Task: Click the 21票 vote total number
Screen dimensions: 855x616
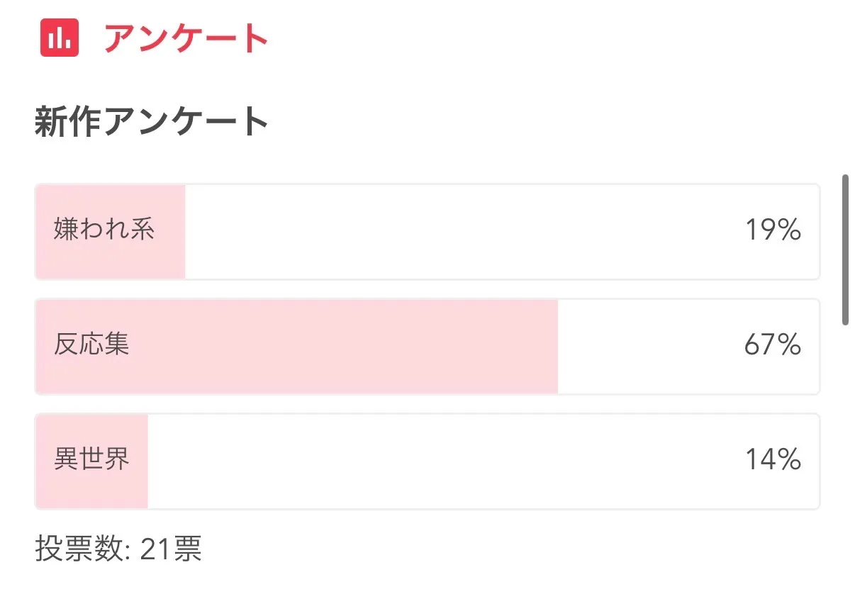Action: [x=171, y=549]
